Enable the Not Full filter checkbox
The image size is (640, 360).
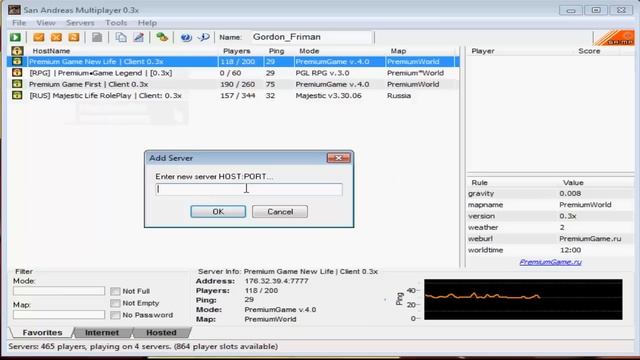click(x=115, y=291)
